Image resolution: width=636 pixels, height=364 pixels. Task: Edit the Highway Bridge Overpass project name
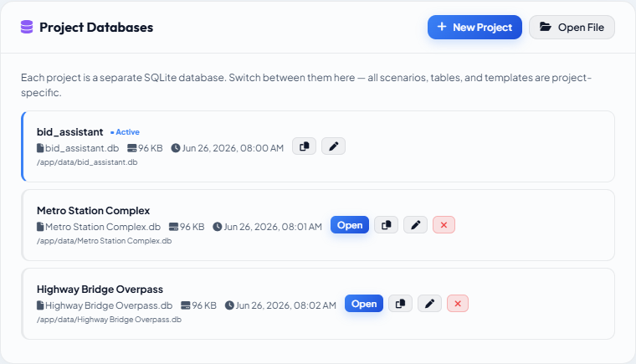coord(429,304)
